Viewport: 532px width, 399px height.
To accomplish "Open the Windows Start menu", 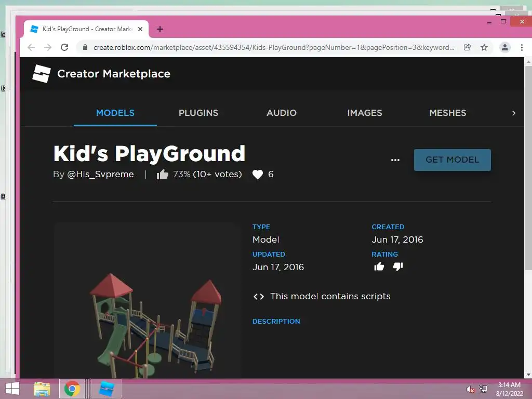I will [x=12, y=389].
